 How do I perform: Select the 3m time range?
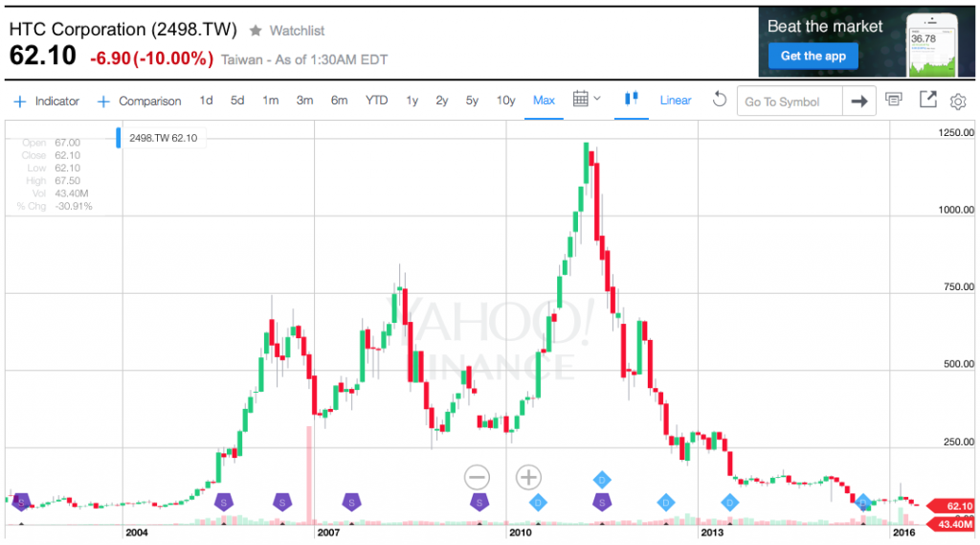point(305,101)
